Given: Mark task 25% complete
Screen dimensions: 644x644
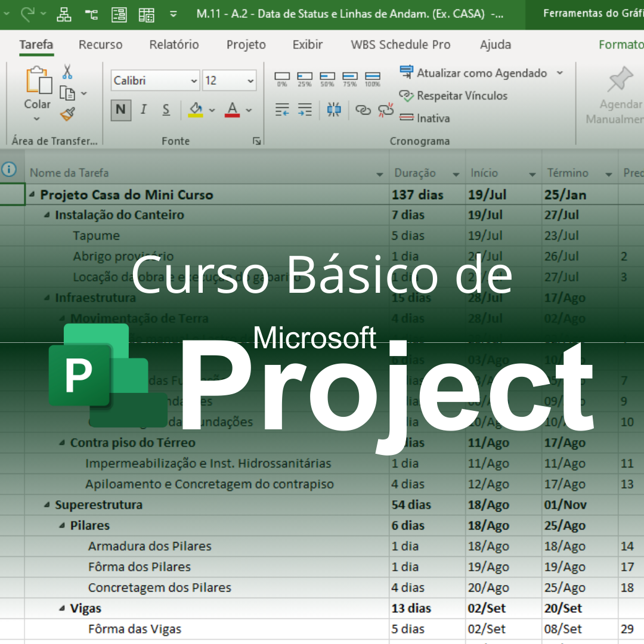Looking at the screenshot, I should [x=305, y=79].
